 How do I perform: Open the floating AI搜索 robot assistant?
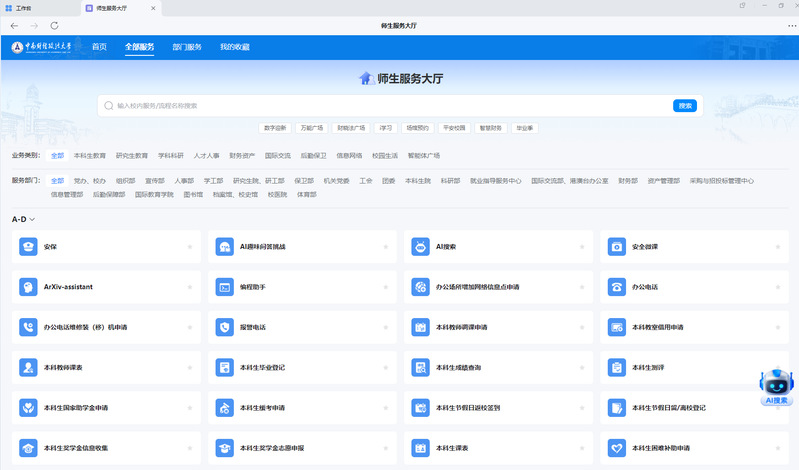(776, 386)
